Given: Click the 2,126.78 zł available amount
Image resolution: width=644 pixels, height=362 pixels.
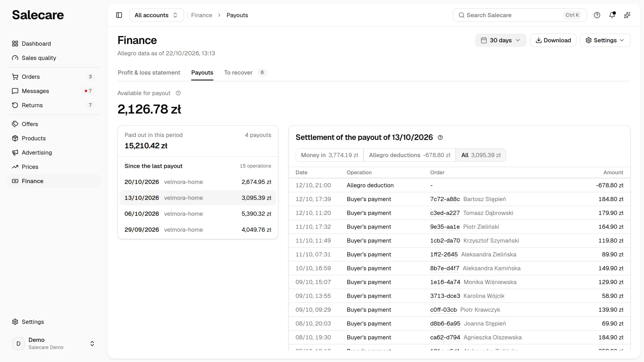Looking at the screenshot, I should [x=149, y=109].
